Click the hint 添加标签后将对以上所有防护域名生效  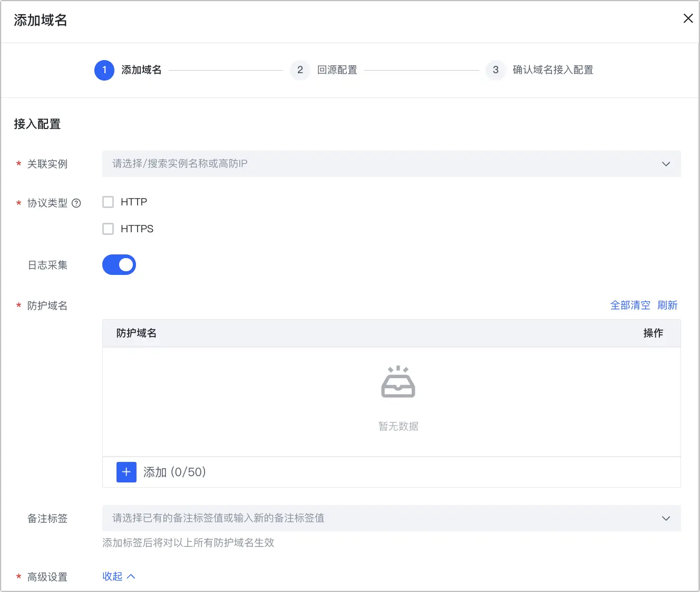(x=188, y=543)
